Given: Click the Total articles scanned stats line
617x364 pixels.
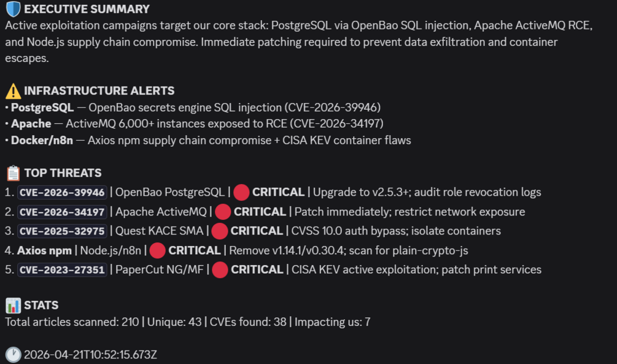Looking at the screenshot, I should click(x=188, y=322).
